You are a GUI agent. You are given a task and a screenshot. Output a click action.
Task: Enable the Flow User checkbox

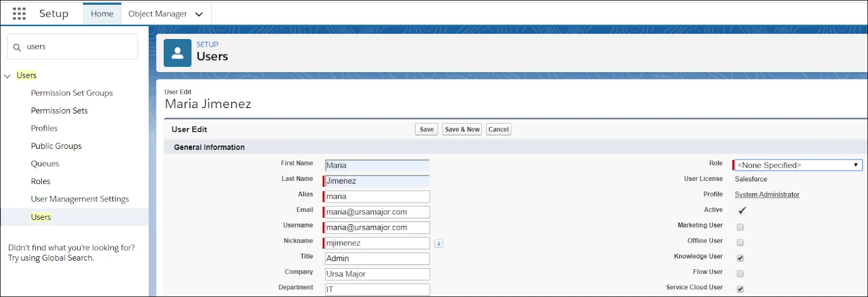(x=740, y=274)
